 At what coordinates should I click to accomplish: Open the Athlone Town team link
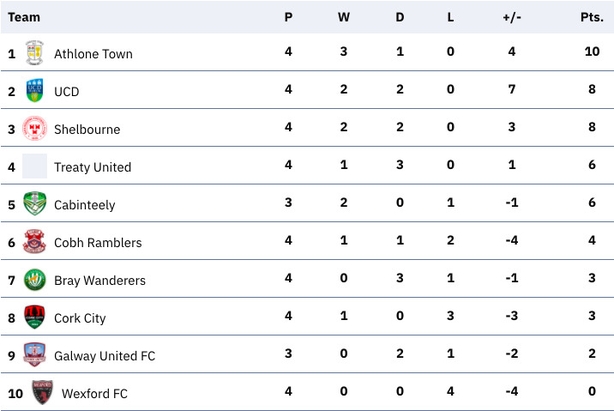tap(93, 54)
